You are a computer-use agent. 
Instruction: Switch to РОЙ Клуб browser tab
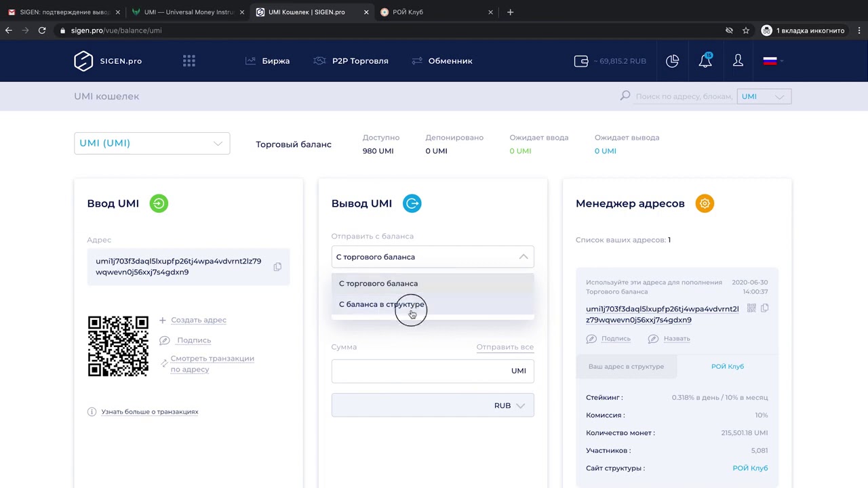coord(435,12)
